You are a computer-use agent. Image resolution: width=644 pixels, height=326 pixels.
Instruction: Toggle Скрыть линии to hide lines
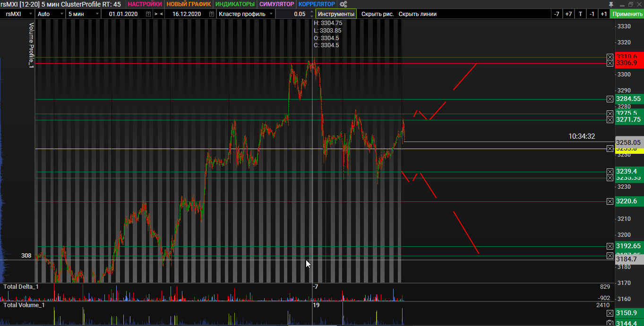tap(417, 14)
